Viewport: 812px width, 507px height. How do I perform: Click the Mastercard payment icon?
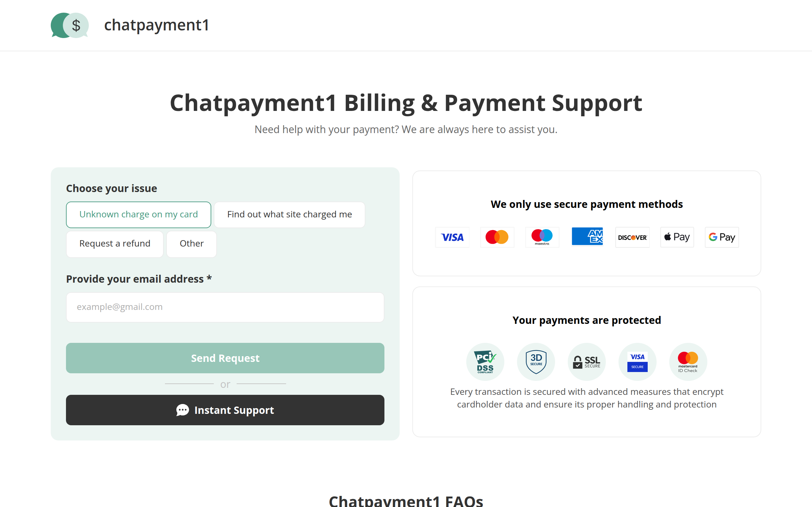click(497, 237)
